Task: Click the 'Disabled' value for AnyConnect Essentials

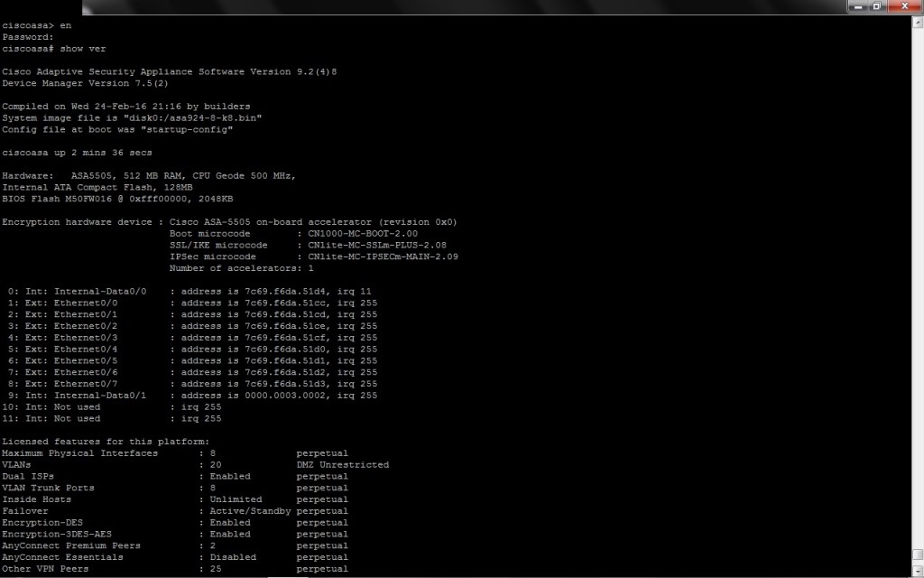Action: click(x=233, y=556)
